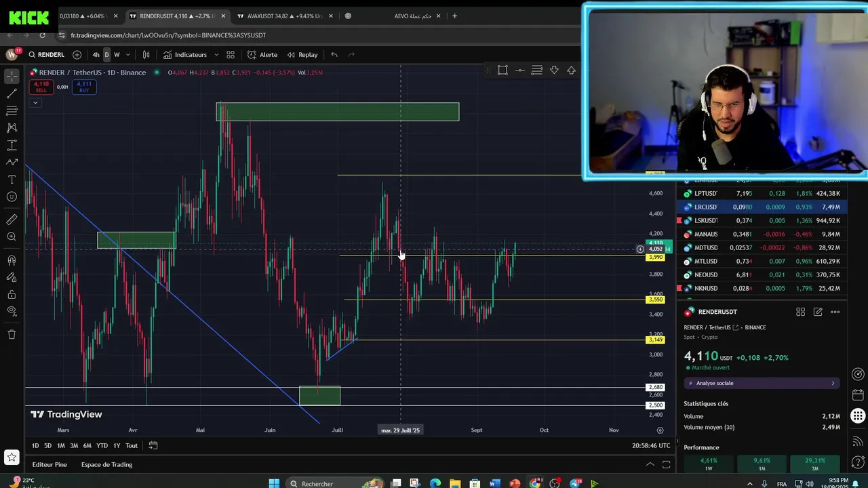
Task: Start bar Replay mode
Action: (302, 55)
